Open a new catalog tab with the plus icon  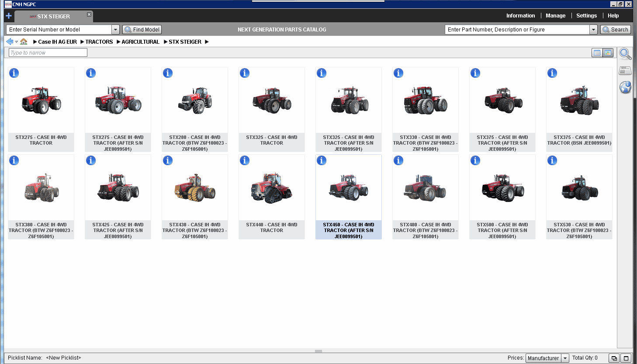(x=8, y=16)
